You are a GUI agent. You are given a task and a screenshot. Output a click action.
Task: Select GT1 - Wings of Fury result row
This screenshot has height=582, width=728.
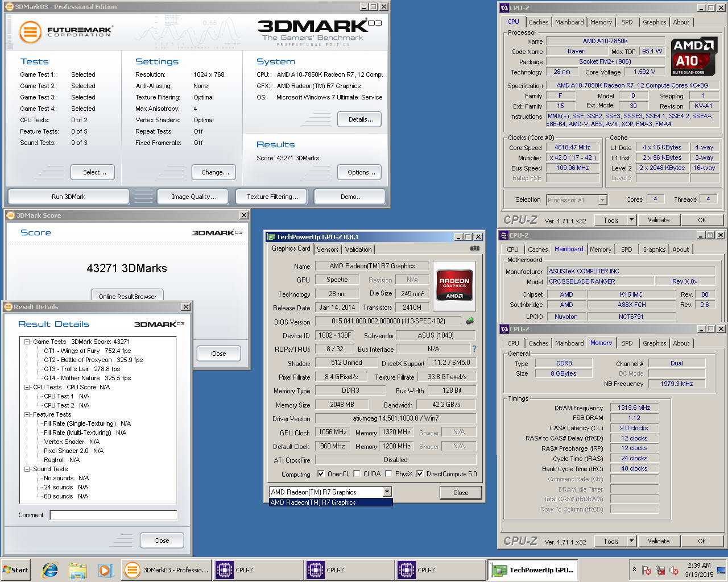tap(88, 351)
